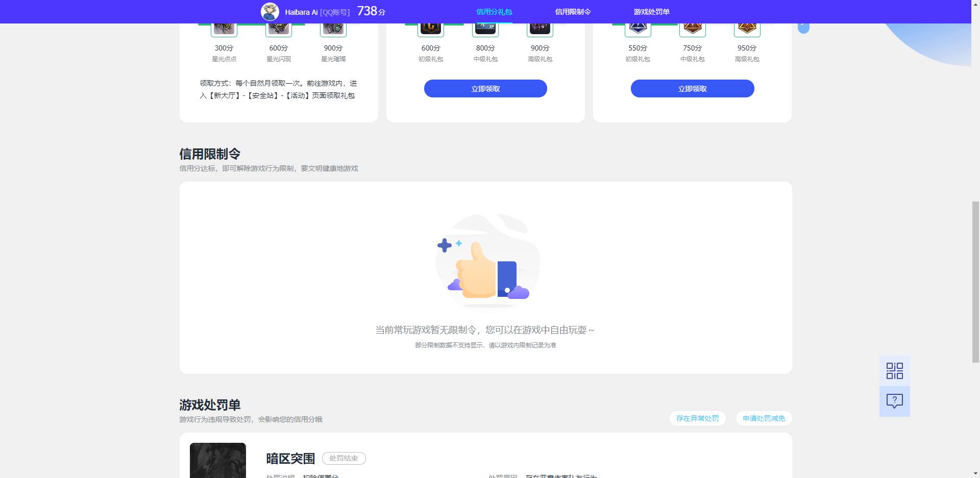Screen dimensions: 980x478
Task: Click the page vertical scrollbar thumb
Action: click(975, 282)
